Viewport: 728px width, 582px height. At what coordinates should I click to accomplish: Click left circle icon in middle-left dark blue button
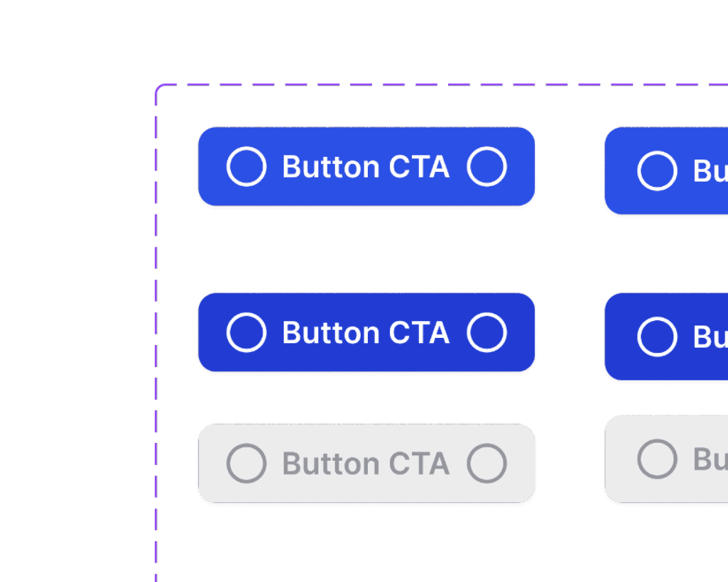246,332
